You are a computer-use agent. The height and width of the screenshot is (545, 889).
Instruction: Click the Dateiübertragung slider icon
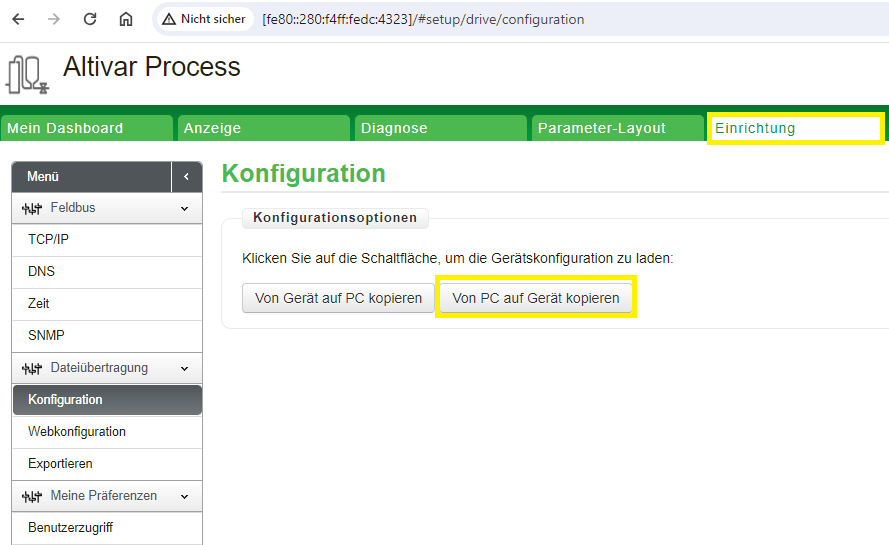click(x=32, y=369)
